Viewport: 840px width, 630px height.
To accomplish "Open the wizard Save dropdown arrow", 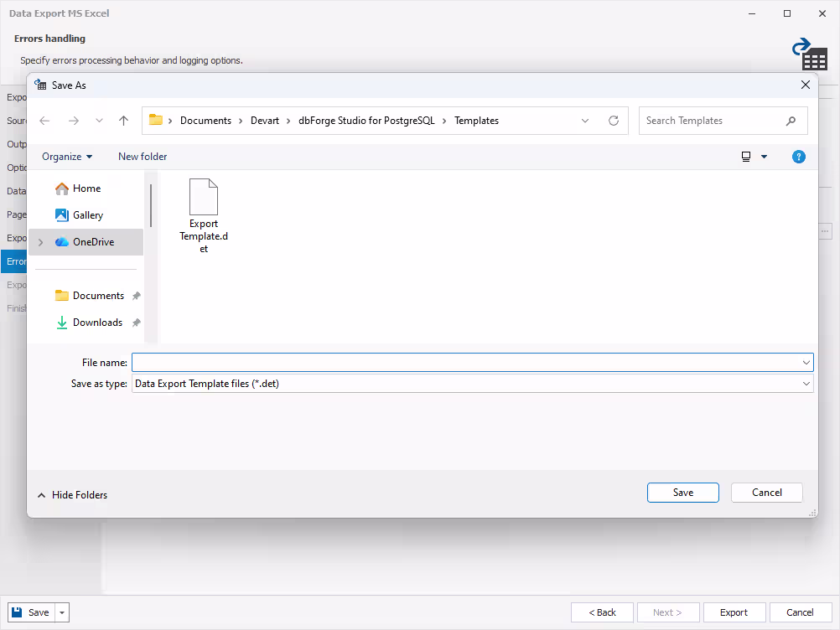I will (62, 612).
